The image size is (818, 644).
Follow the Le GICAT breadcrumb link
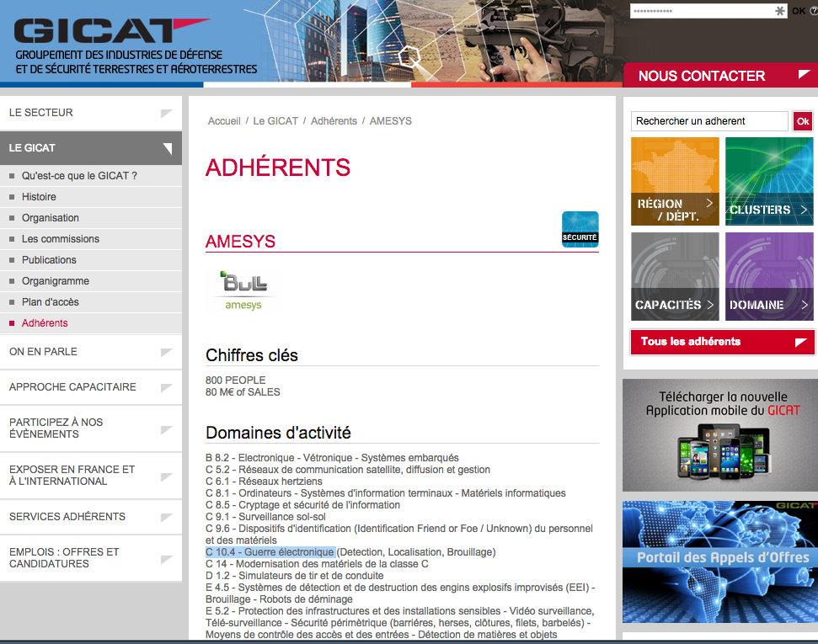pyautogui.click(x=275, y=121)
